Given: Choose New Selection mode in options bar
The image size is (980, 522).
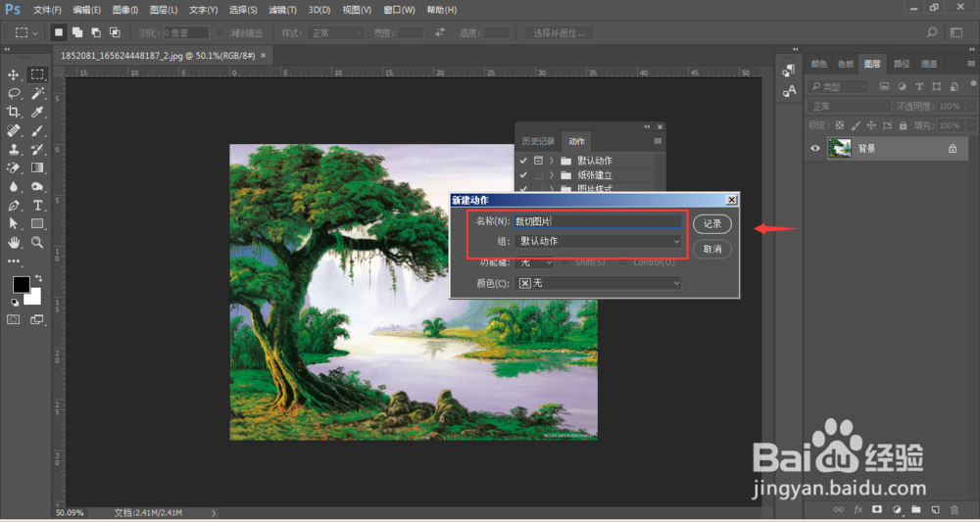Looking at the screenshot, I should tap(59, 32).
